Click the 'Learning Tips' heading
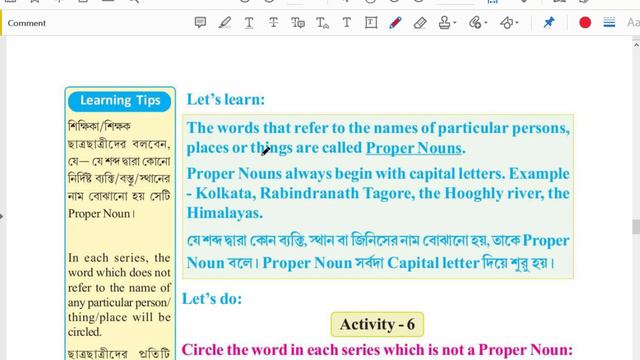Viewport: 640px width, 360px height. (120, 100)
